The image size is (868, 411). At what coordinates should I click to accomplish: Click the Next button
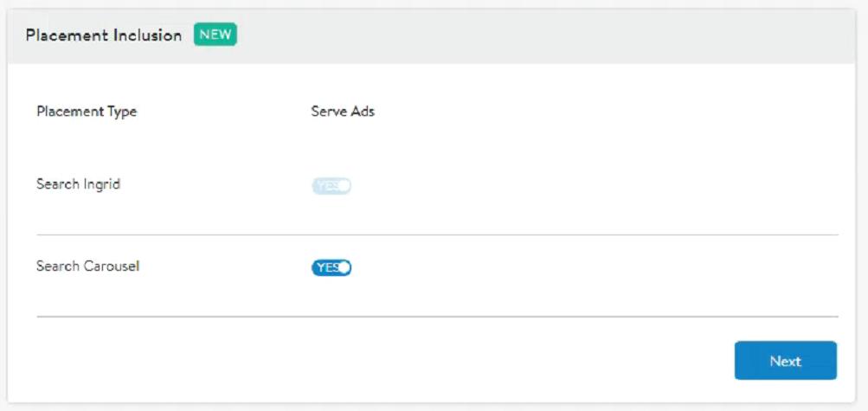785,361
